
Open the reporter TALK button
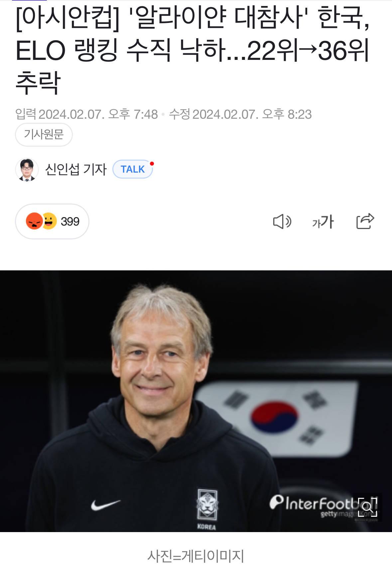tap(133, 169)
